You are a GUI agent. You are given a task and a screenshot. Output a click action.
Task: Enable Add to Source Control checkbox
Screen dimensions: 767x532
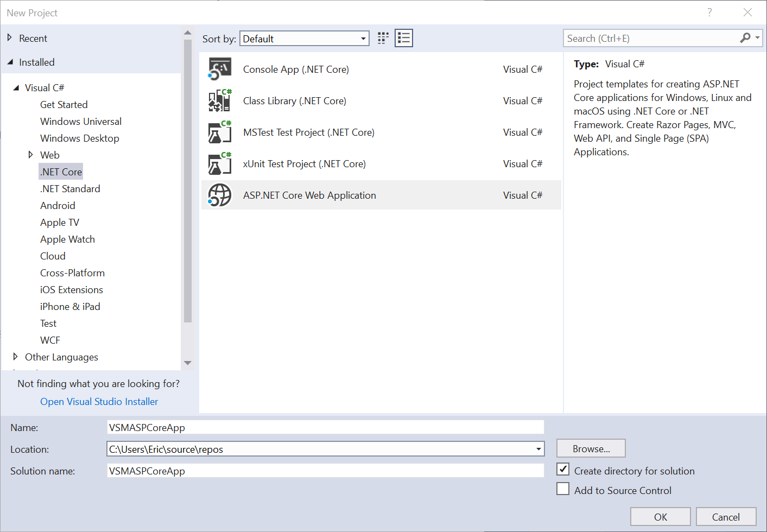click(x=563, y=489)
